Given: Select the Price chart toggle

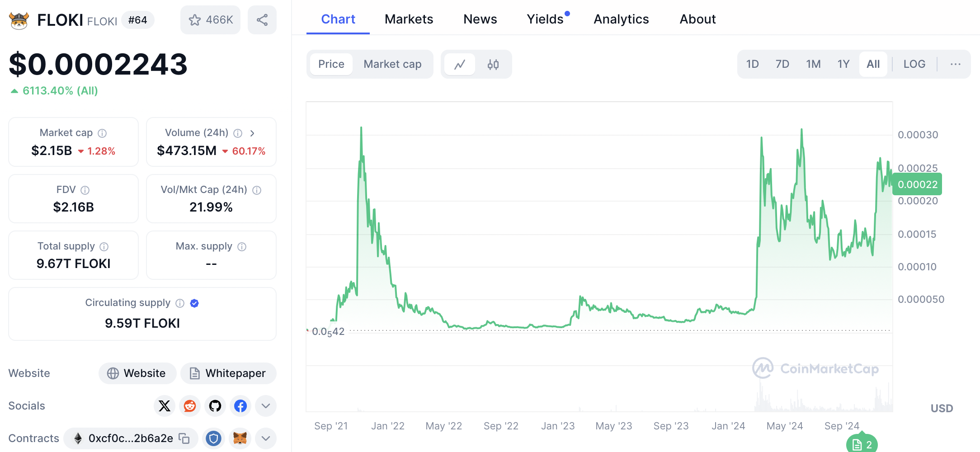Looking at the screenshot, I should [x=331, y=64].
